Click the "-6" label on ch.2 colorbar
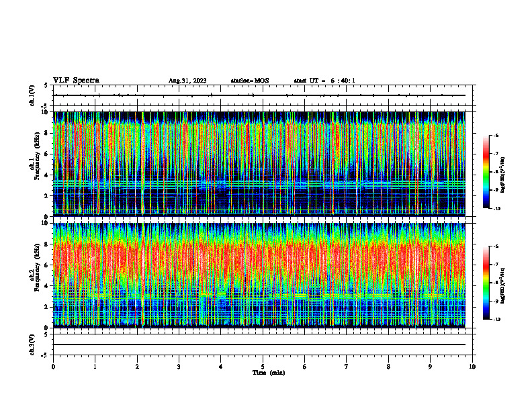This screenshot has width=532, height=411. [x=496, y=246]
